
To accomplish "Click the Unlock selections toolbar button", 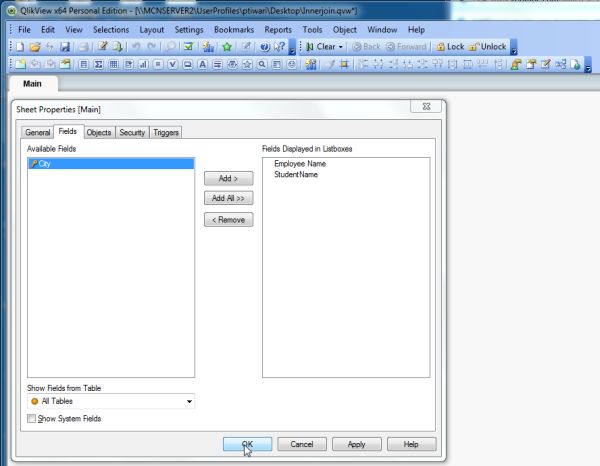I will click(488, 47).
